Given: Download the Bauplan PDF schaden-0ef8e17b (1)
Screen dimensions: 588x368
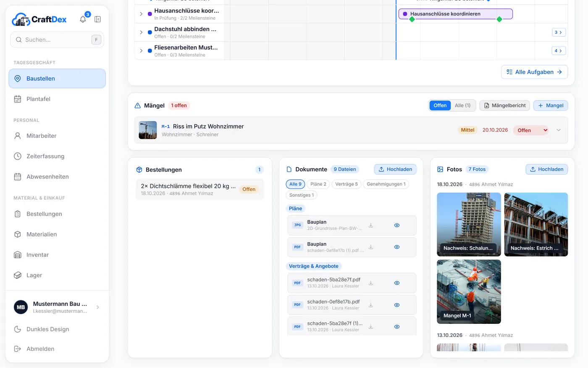Looking at the screenshot, I should [x=371, y=247].
